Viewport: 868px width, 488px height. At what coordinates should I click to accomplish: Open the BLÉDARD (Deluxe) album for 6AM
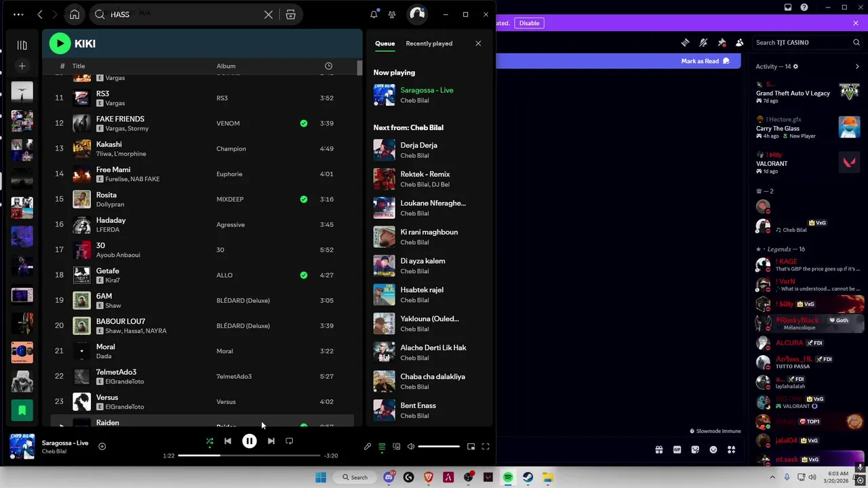point(243,300)
